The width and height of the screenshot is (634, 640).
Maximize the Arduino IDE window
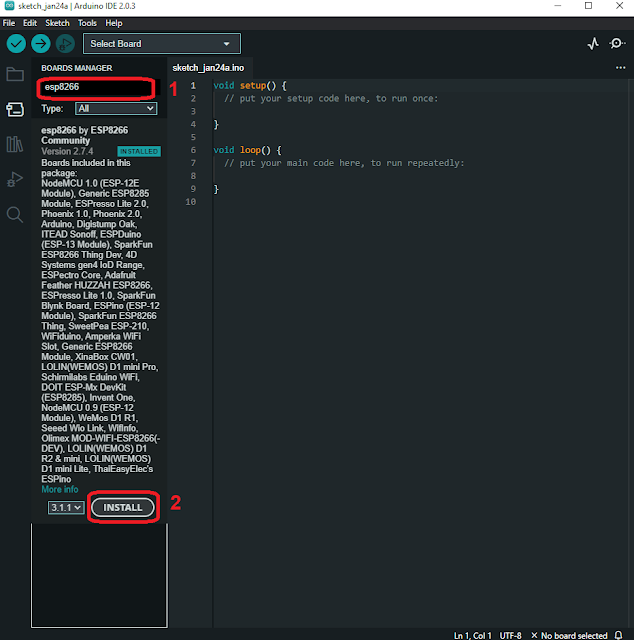[x=588, y=6]
